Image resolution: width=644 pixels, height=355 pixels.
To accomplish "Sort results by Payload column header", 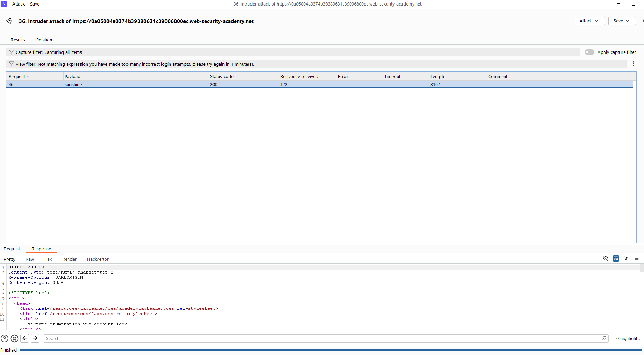I will point(136,76).
